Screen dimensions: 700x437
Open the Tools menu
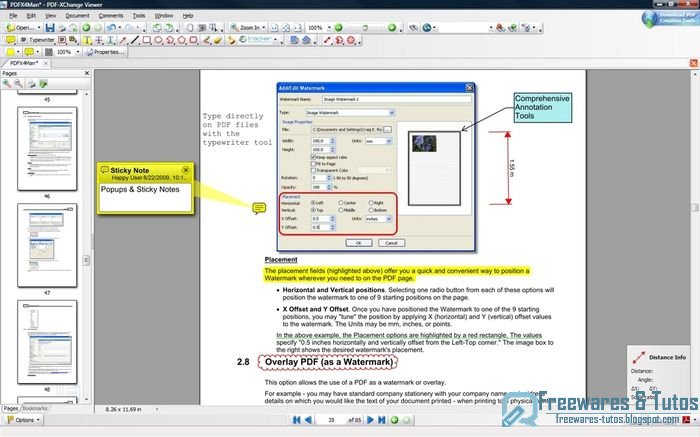(139, 16)
